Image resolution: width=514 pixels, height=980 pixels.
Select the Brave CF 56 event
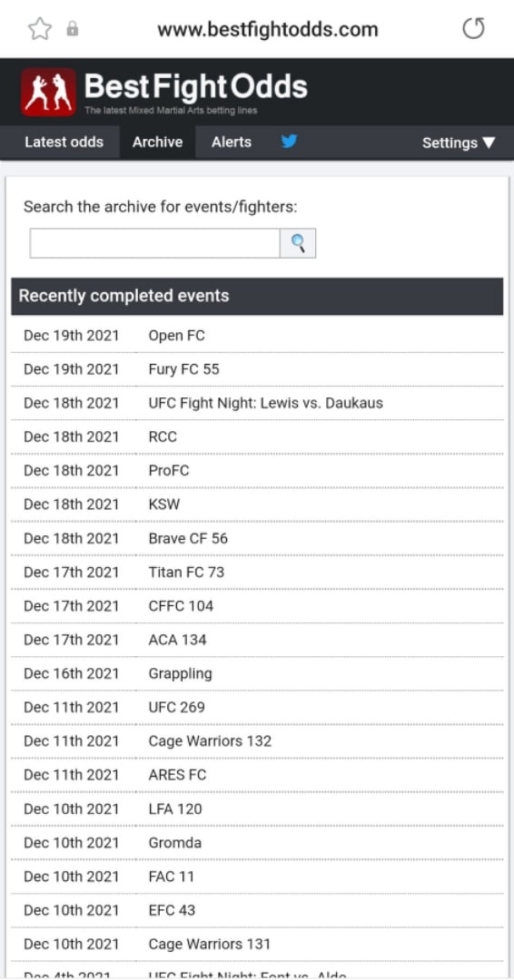188,538
